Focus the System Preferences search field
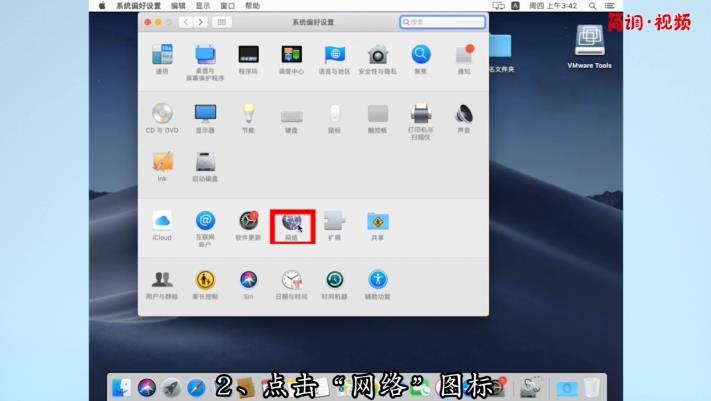The width and height of the screenshot is (711, 401). [x=443, y=22]
